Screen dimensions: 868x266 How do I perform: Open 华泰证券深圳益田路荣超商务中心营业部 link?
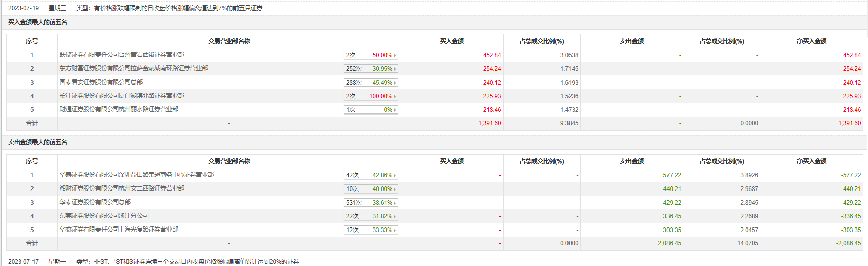[137, 175]
